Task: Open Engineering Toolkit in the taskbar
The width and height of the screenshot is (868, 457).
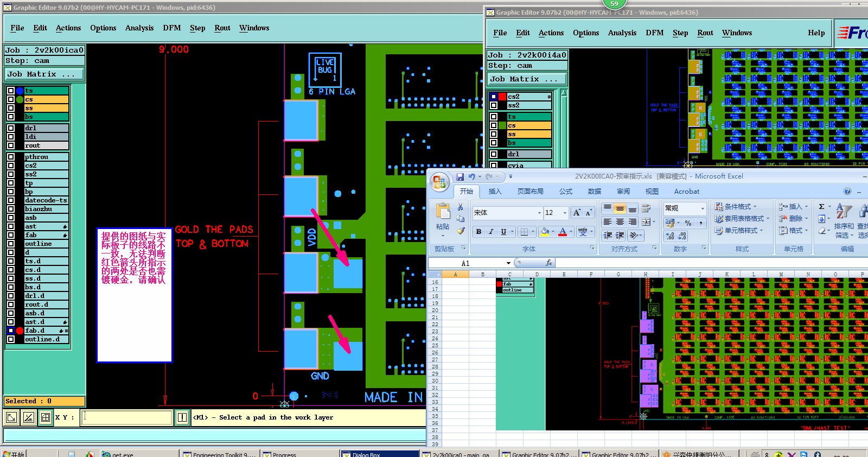Action: 219,453
